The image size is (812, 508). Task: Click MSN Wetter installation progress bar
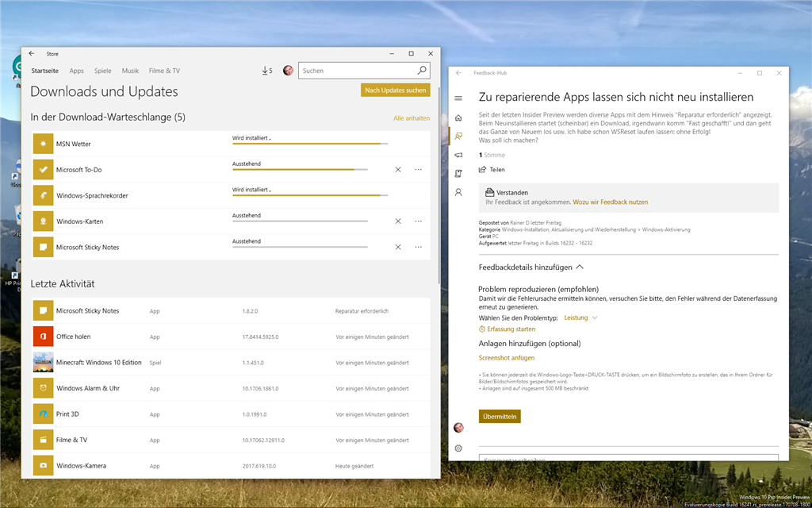tap(310, 144)
